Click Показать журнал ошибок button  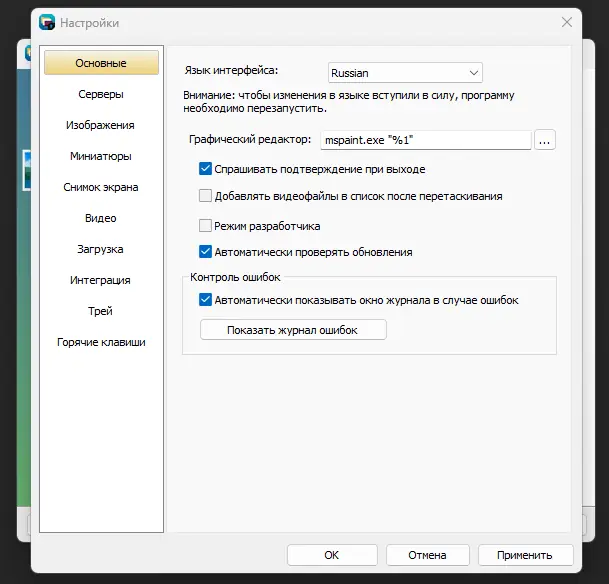[293, 330]
